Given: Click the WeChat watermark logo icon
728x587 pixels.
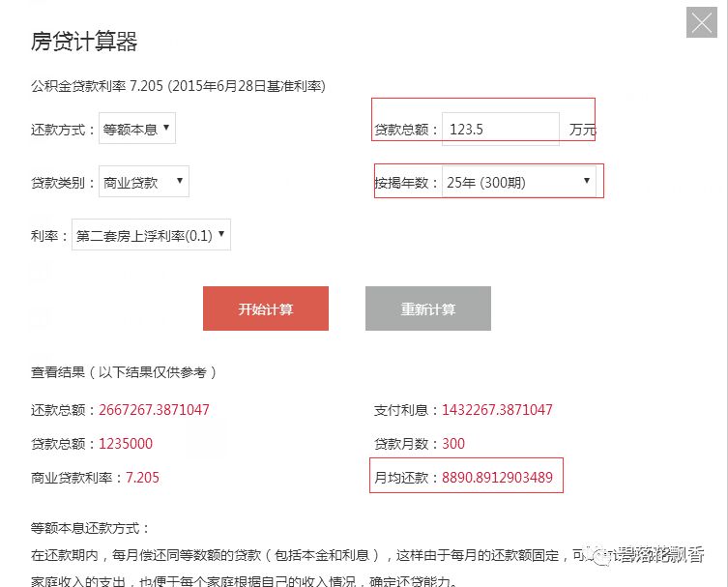Looking at the screenshot, I should click(601, 556).
